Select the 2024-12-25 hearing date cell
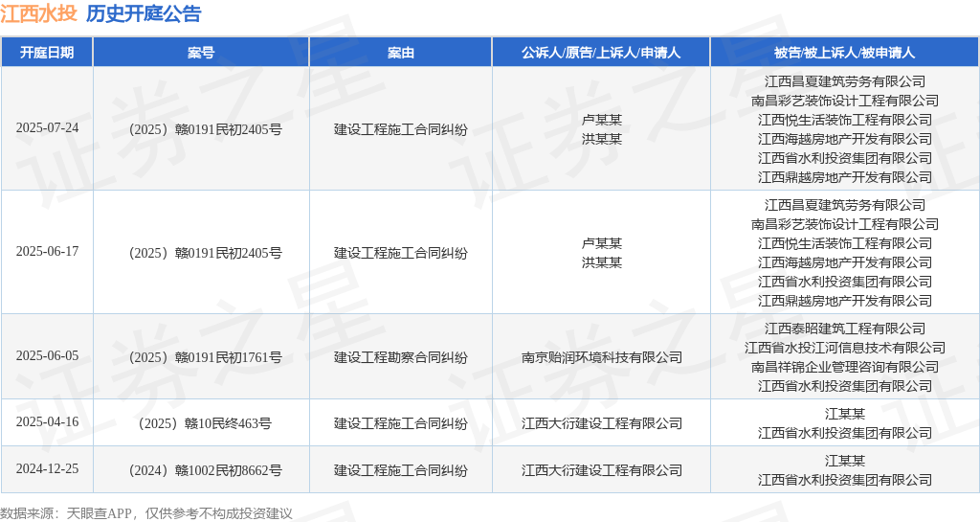 point(47,469)
